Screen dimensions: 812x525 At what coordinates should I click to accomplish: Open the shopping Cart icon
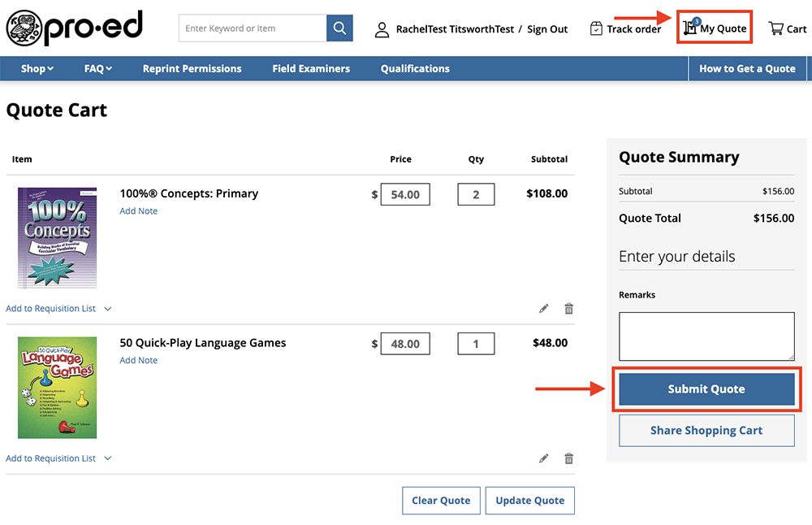776,28
